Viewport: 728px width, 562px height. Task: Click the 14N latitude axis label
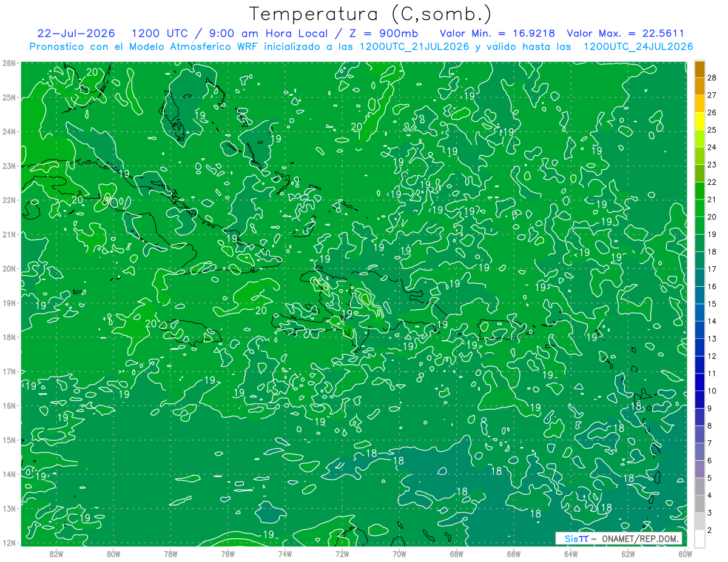click(8, 474)
